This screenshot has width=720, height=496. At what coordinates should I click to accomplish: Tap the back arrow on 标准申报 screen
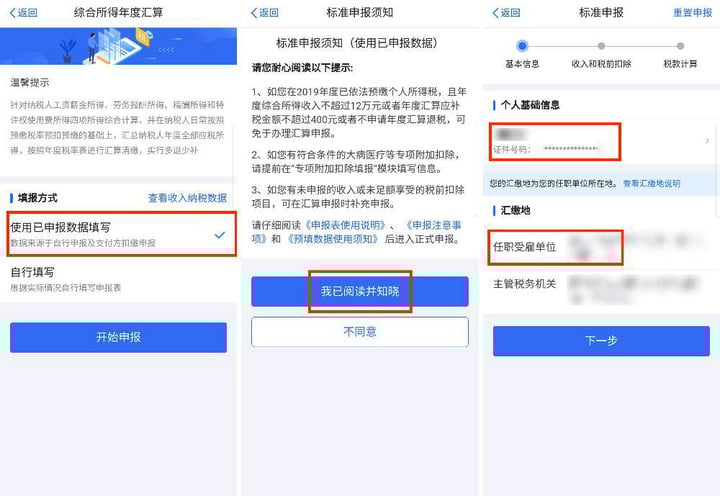point(506,13)
